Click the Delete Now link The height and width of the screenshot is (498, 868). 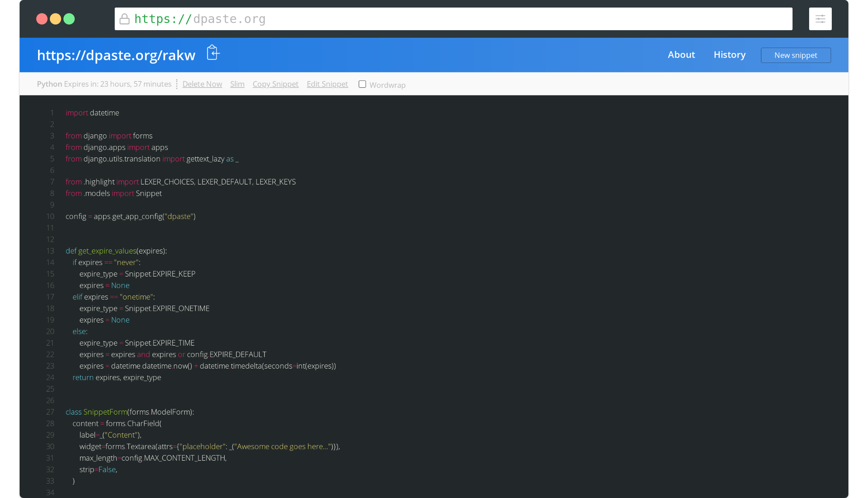[202, 84]
